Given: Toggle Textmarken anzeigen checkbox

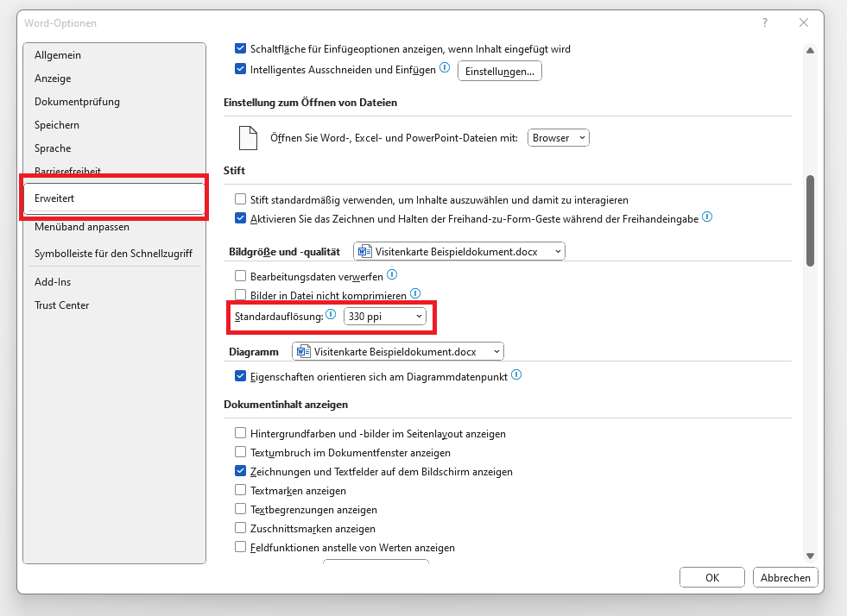Looking at the screenshot, I should click(241, 491).
